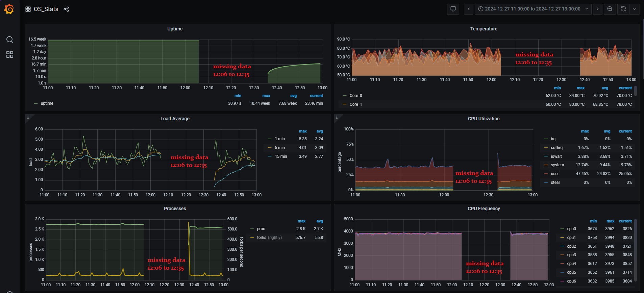Toggle the uptime legend series
Screen dimensions: 644x293
(x=47, y=103)
